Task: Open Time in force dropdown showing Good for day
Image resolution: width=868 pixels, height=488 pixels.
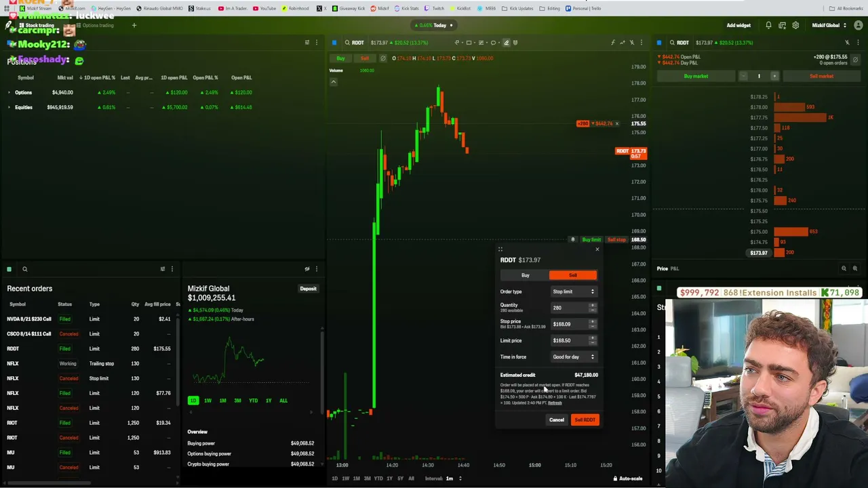Action: [574, 357]
